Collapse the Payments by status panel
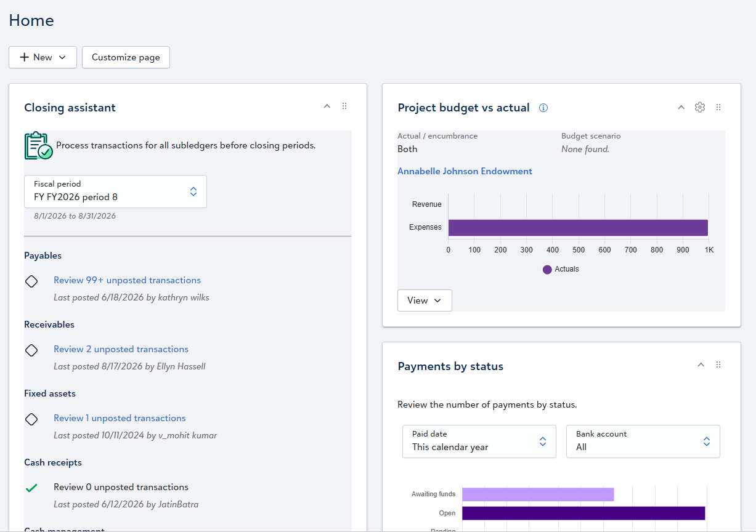756x532 pixels. (701, 365)
